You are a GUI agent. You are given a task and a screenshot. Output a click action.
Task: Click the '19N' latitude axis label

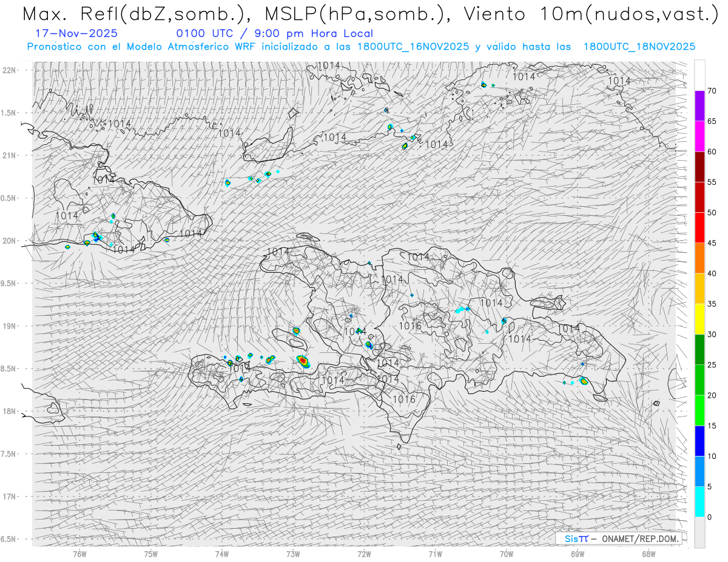(x=10, y=326)
